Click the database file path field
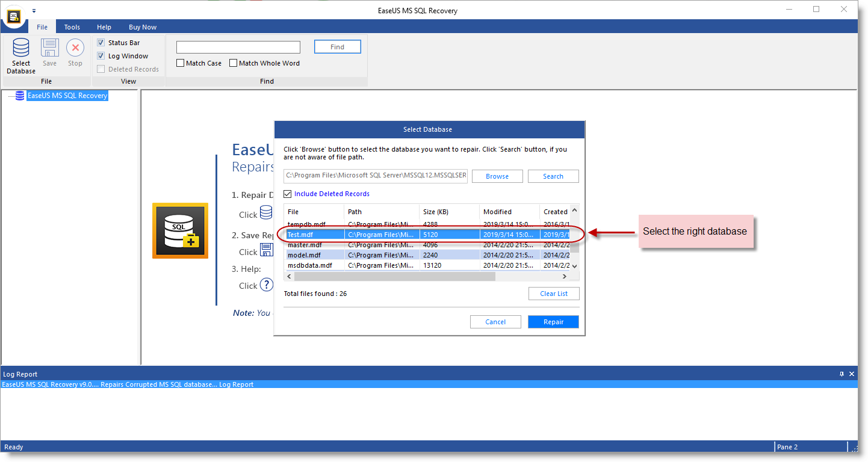 (x=376, y=176)
